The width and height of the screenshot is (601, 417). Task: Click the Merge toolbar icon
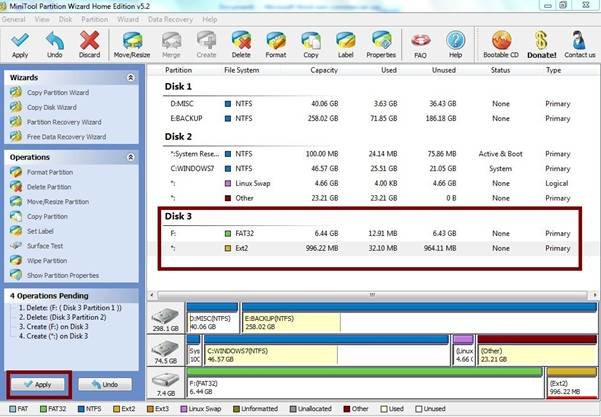[x=171, y=45]
